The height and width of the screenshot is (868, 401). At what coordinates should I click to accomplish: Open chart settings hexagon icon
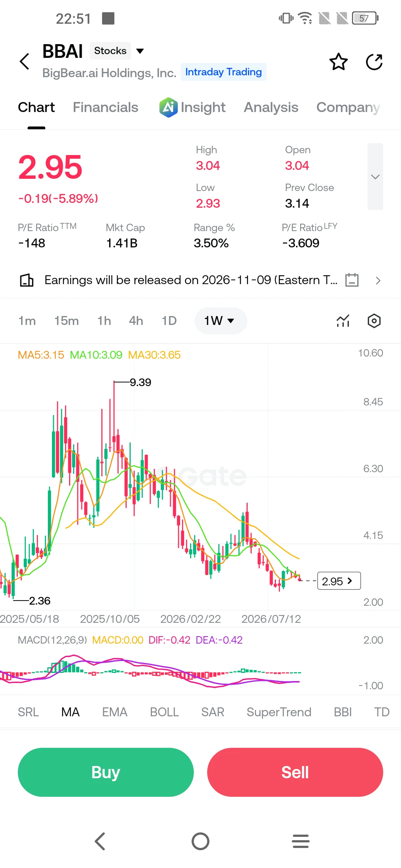click(x=374, y=321)
